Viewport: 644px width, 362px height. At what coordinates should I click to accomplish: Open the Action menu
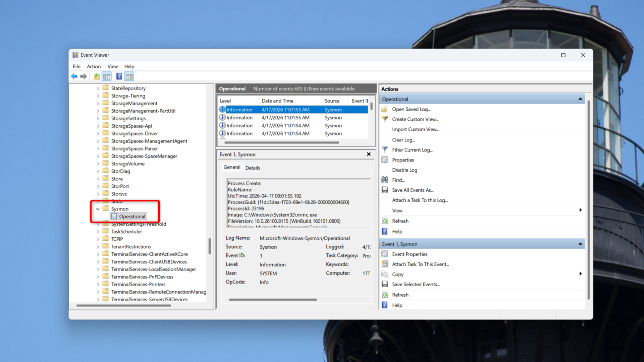(x=94, y=66)
